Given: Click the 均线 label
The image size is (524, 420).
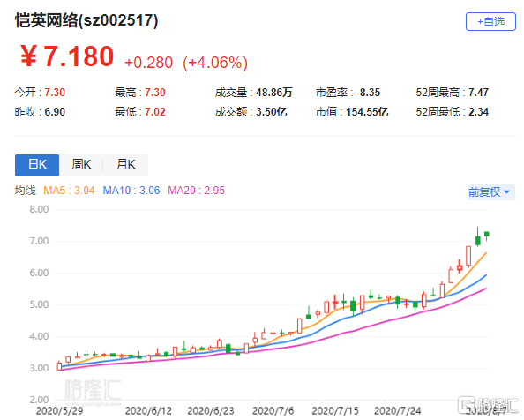Looking at the screenshot, I should pyautogui.click(x=25, y=191).
